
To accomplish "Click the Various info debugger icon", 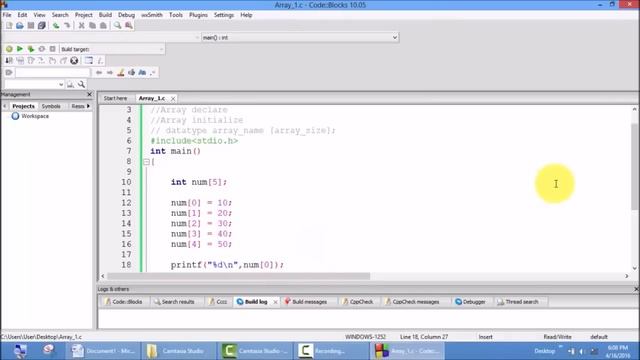I will click(100, 61).
